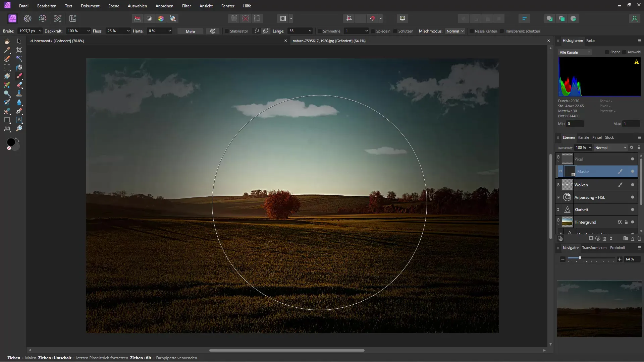Select the Crop tool
Viewport: 644px width, 362px height.
coord(19,50)
